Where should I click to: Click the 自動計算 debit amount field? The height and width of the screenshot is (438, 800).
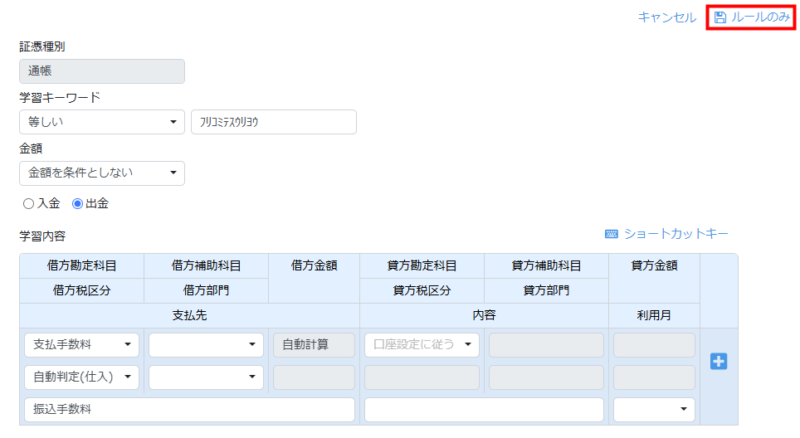click(x=313, y=345)
